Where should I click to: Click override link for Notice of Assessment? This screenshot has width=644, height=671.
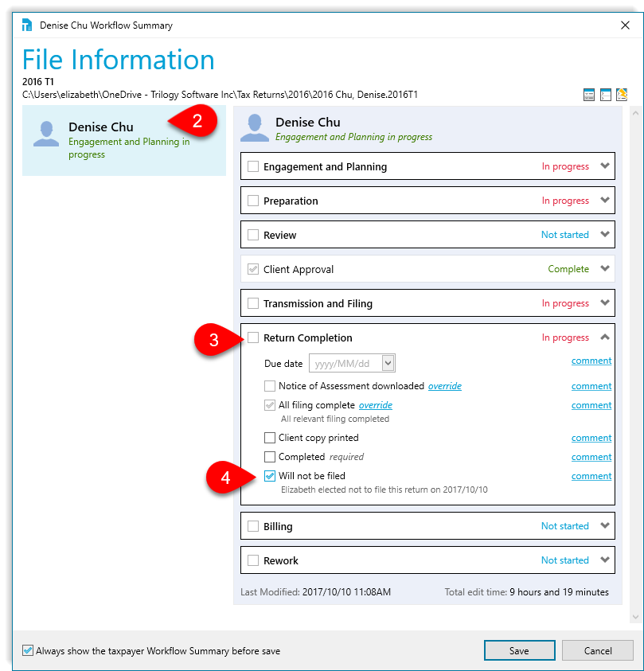point(445,386)
